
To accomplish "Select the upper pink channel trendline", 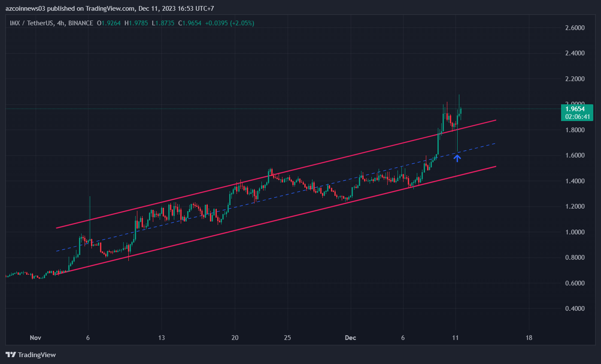I will point(276,174).
